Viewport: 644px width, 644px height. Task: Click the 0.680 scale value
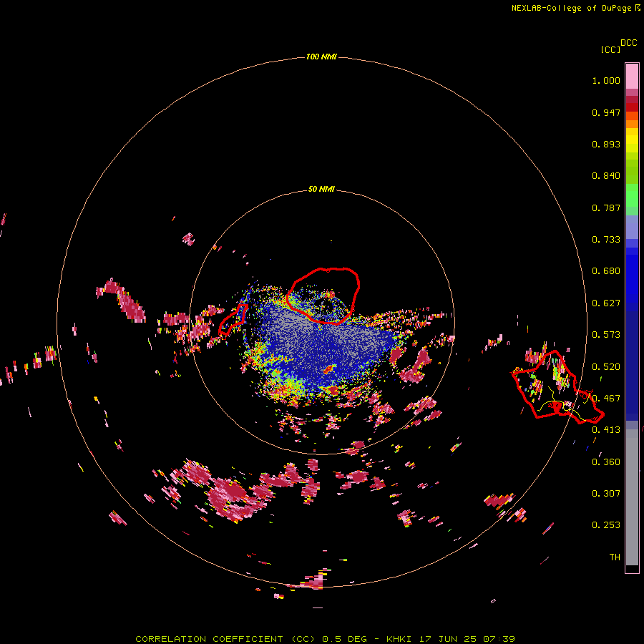(606, 271)
